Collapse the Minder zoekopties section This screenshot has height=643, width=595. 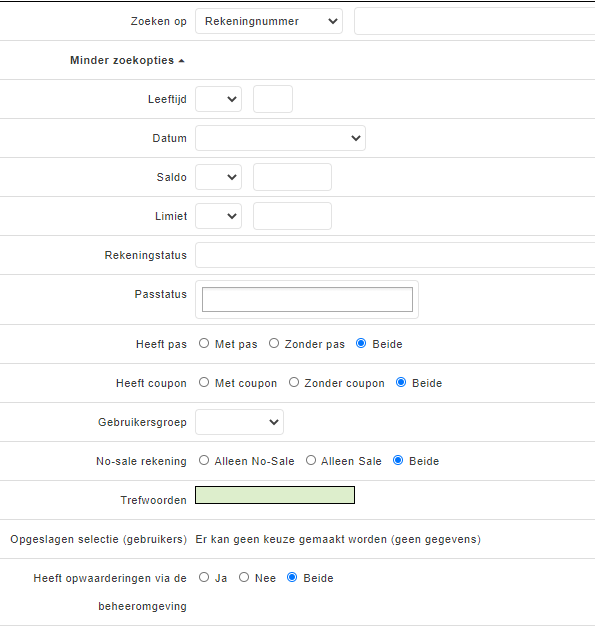click(x=127, y=60)
